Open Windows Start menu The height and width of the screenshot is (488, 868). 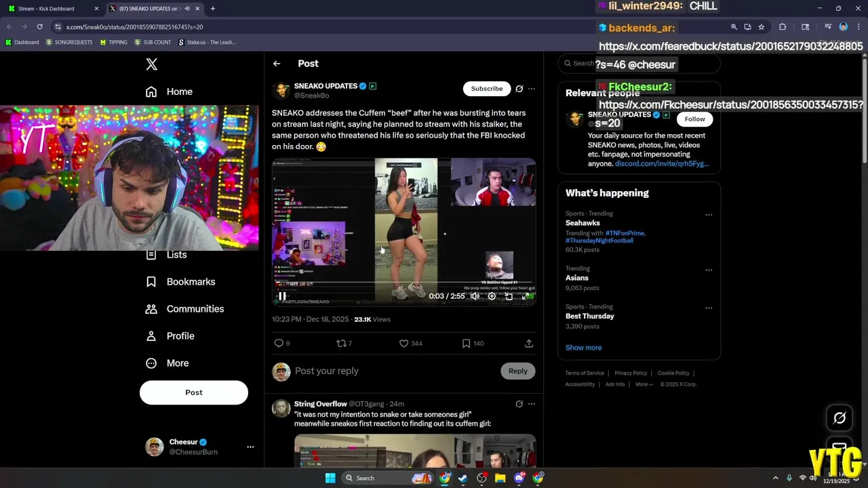click(330, 478)
